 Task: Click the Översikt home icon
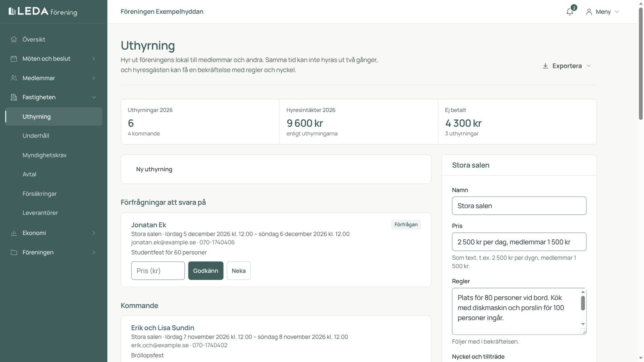point(14,39)
